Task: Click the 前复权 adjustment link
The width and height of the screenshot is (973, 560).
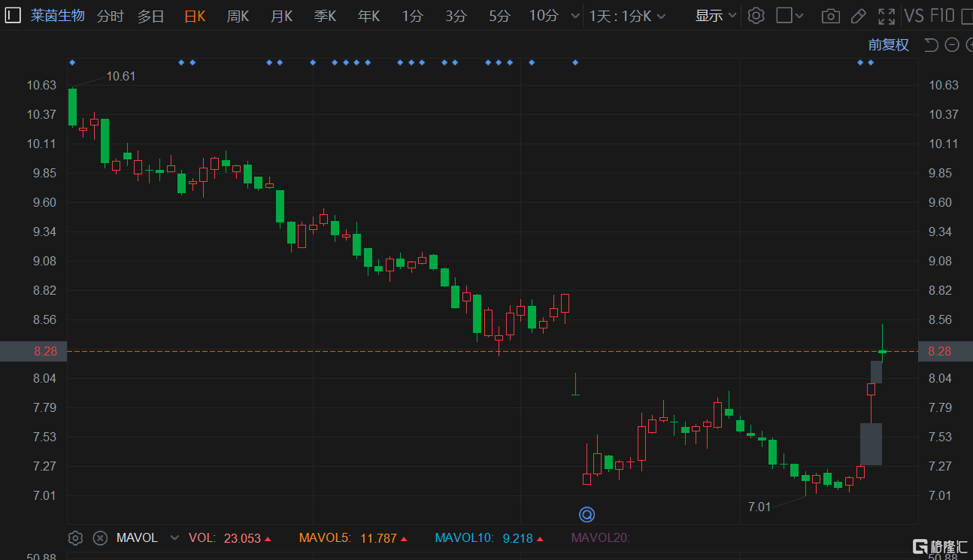Action: 888,45
